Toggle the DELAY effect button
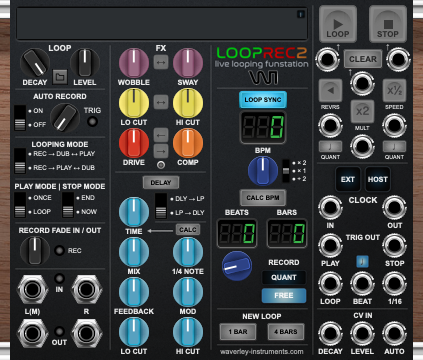423x360 pixels. pyautogui.click(x=161, y=183)
